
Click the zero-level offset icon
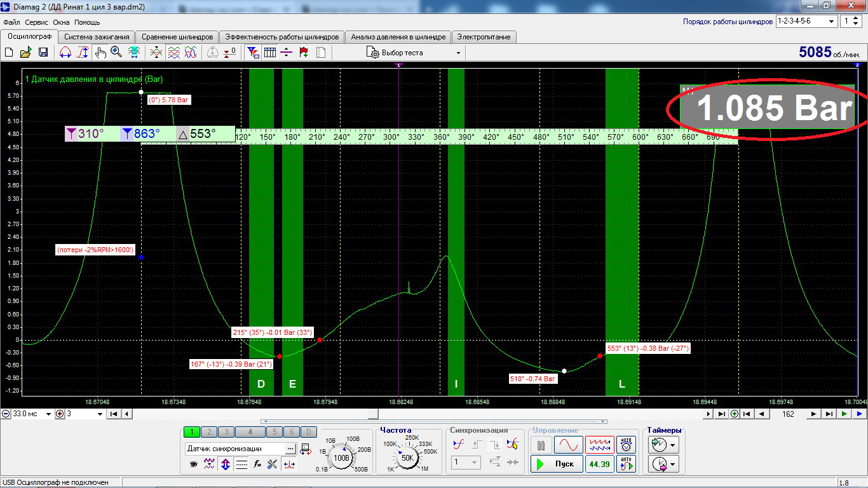(x=230, y=53)
